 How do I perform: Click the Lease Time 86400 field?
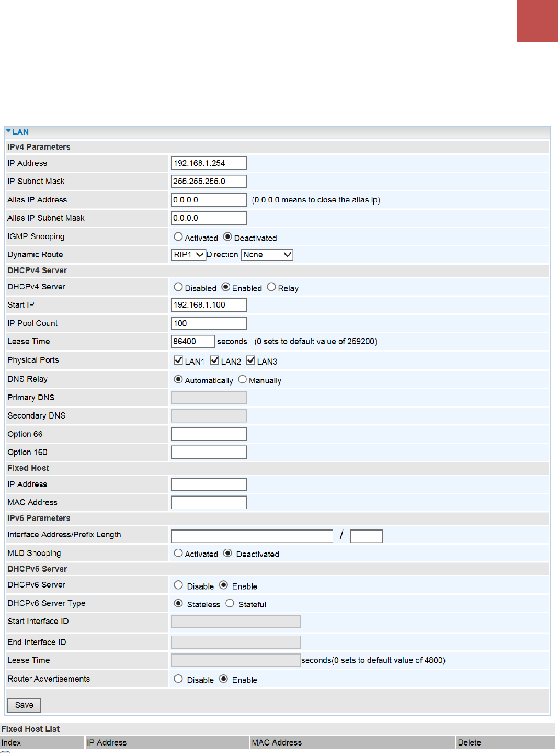[193, 342]
